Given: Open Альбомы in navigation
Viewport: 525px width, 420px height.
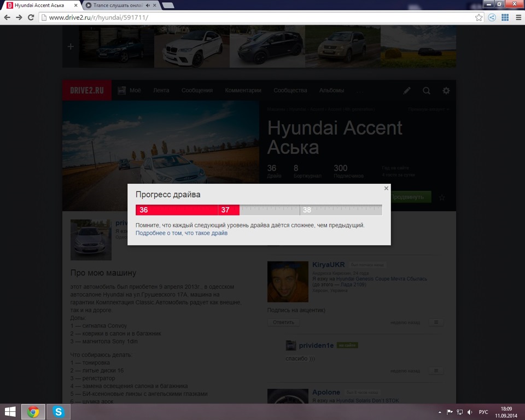Looking at the screenshot, I should point(331,90).
